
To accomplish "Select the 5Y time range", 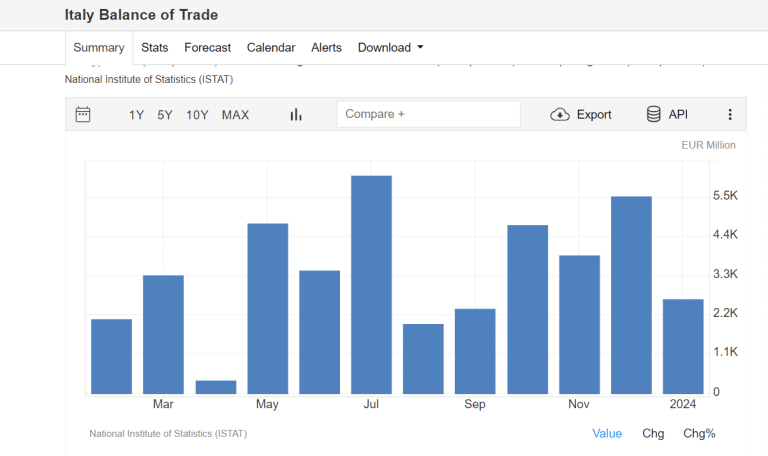I will [x=165, y=115].
